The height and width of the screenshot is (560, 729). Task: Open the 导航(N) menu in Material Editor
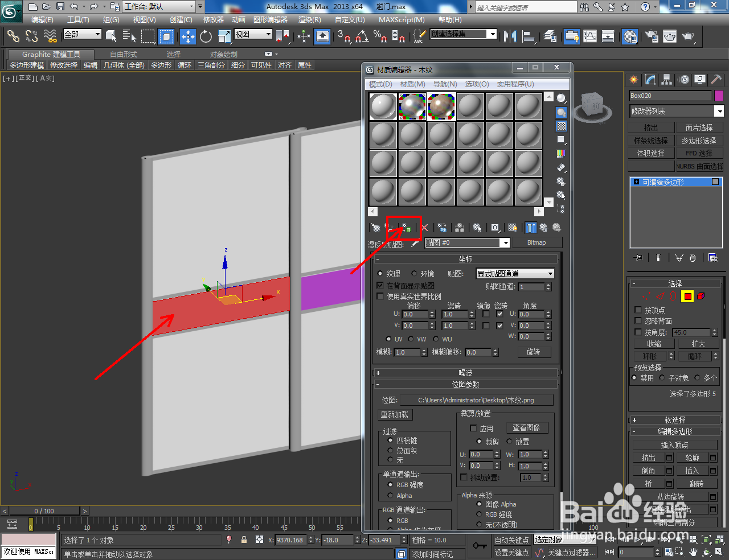445,84
